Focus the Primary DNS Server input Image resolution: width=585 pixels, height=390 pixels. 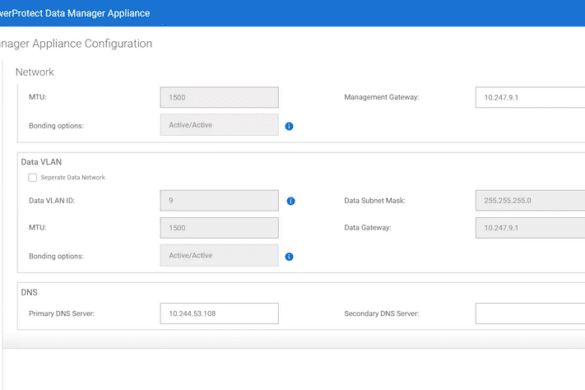[x=219, y=313]
